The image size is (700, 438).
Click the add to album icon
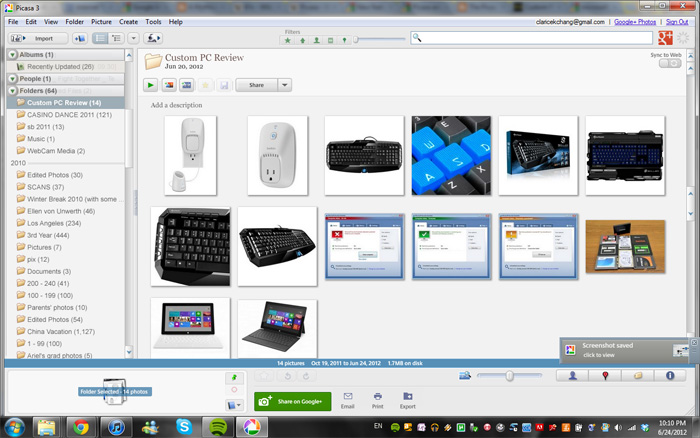point(80,38)
